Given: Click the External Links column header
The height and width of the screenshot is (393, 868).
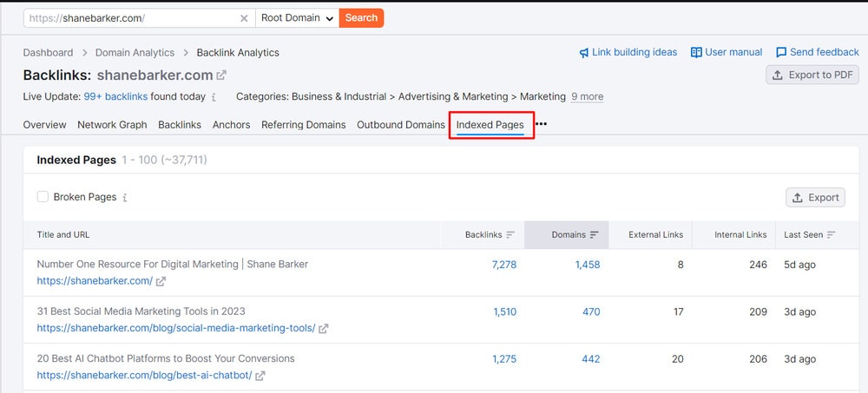Looking at the screenshot, I should [x=656, y=235].
